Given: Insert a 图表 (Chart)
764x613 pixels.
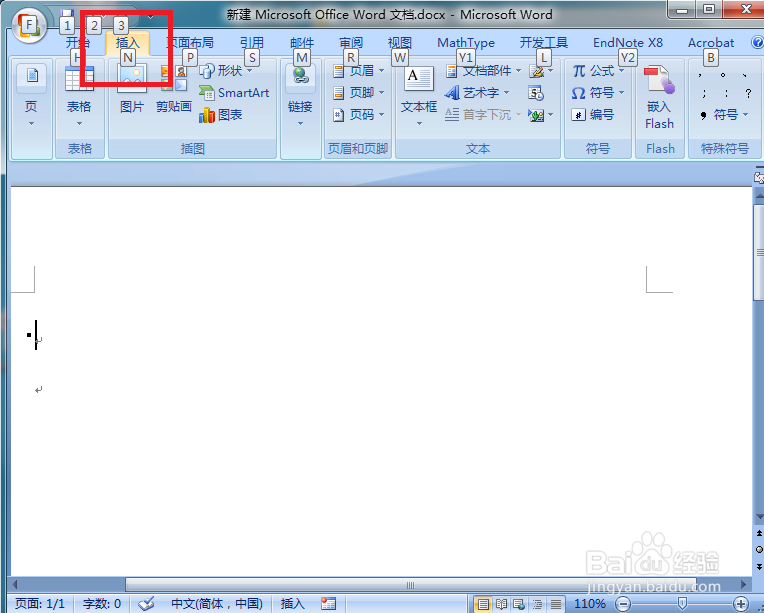Looking at the screenshot, I should click(221, 115).
